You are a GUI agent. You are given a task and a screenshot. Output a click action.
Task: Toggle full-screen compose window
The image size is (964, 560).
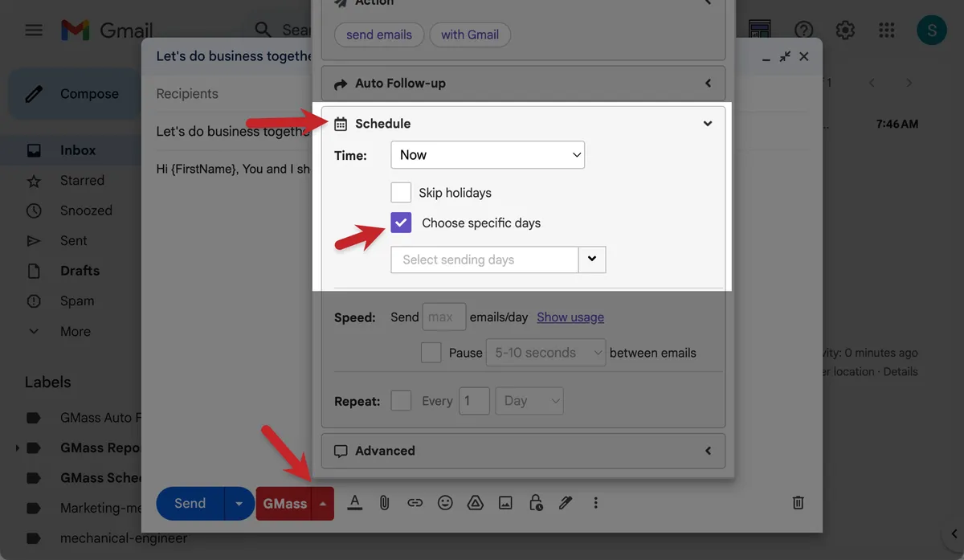click(x=785, y=56)
